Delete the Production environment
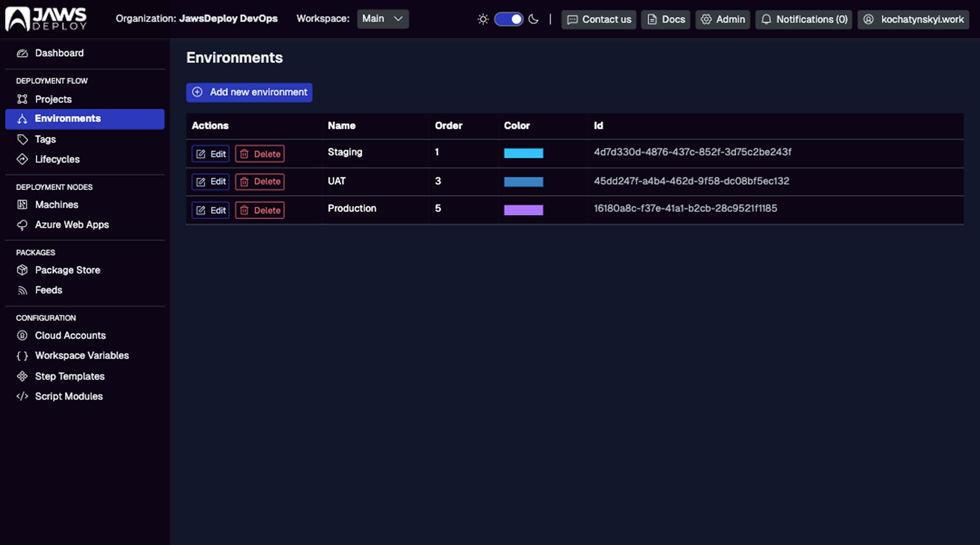The image size is (980, 545). click(260, 210)
